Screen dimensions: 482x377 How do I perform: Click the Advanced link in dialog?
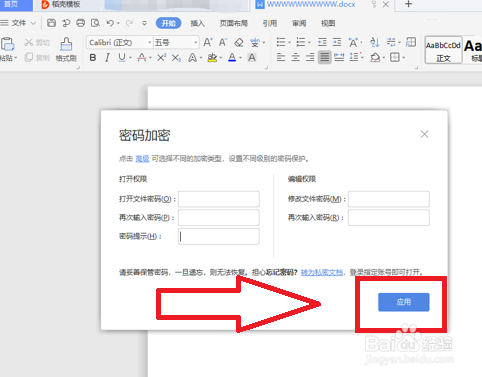pos(142,159)
